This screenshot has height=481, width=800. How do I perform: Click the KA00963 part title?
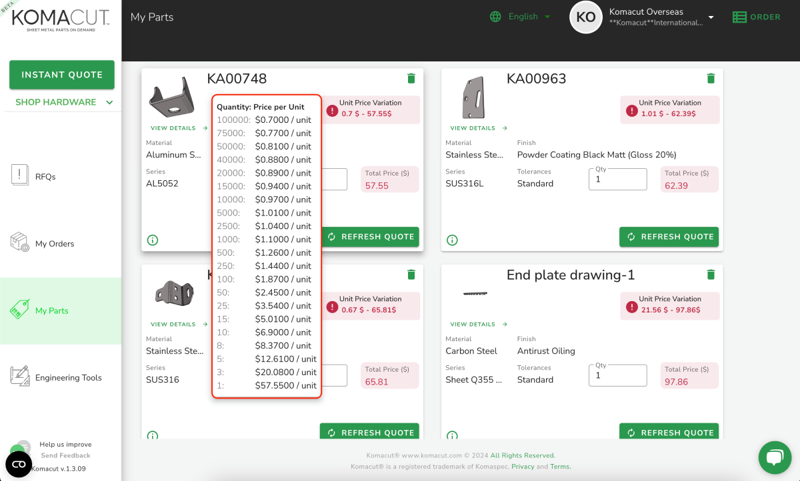pyautogui.click(x=536, y=79)
